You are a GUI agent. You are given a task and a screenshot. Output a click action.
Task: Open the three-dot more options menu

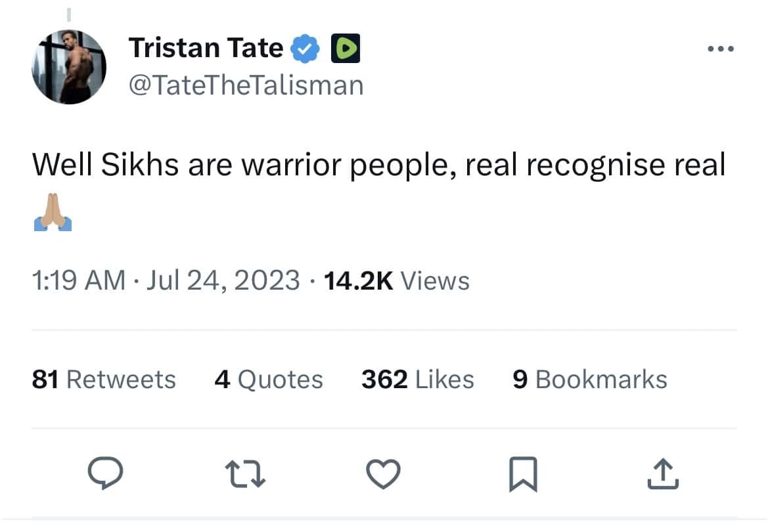721,47
